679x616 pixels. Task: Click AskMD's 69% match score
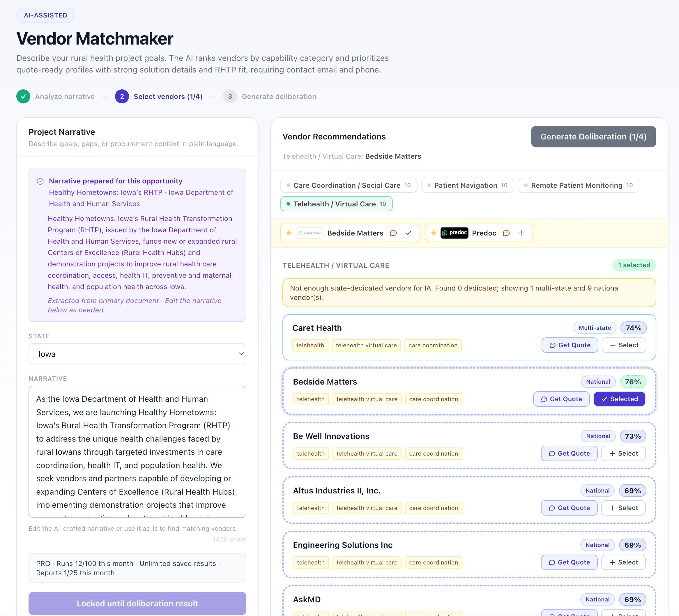pos(632,599)
